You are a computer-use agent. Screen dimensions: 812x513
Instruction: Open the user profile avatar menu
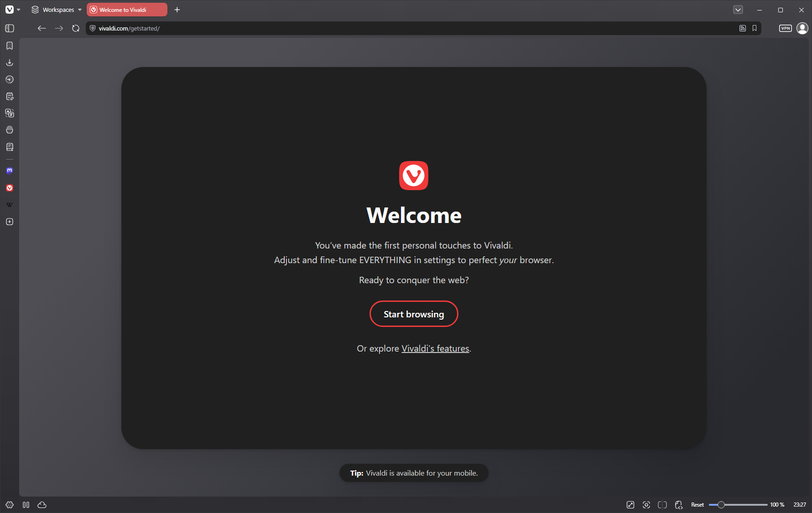[x=802, y=28]
